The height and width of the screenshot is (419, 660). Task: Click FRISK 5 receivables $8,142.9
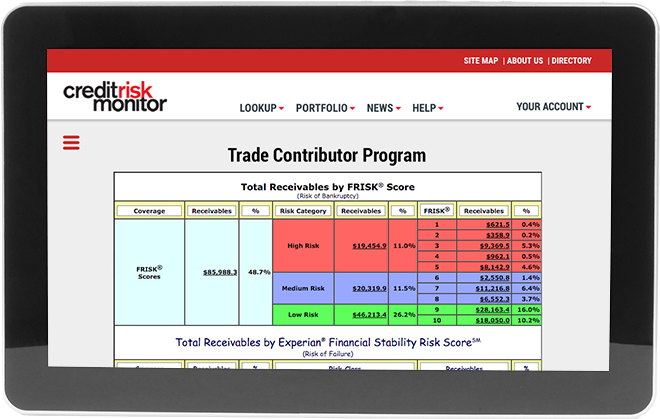495,267
